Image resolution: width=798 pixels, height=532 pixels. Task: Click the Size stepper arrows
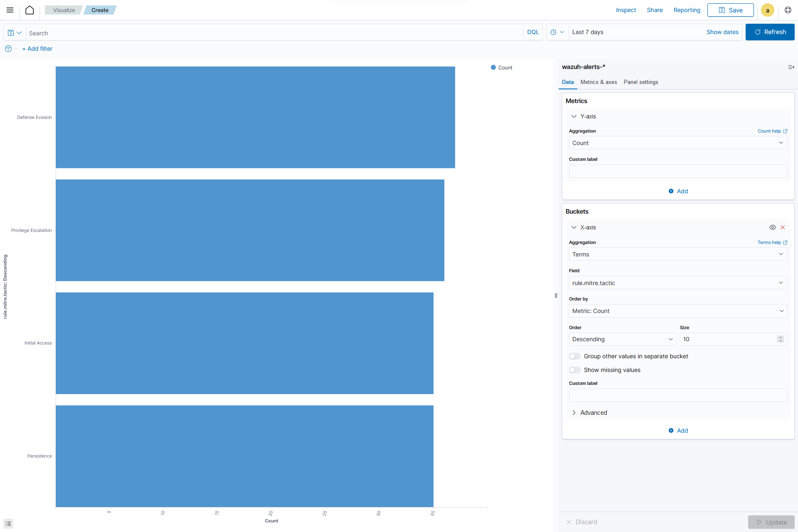coord(781,339)
